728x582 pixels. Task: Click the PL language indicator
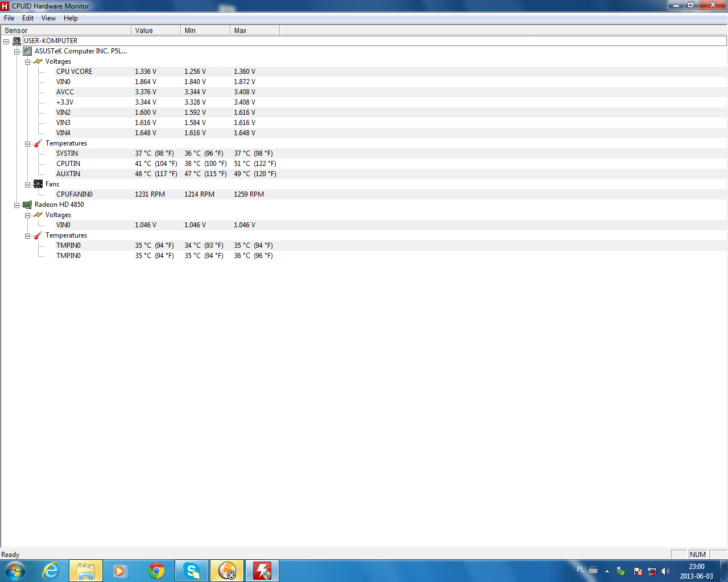(580, 569)
